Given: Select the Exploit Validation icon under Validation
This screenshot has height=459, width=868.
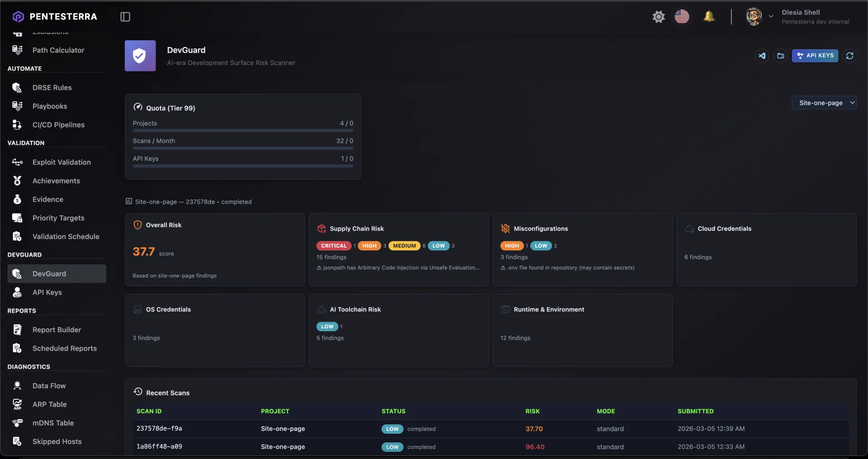Looking at the screenshot, I should (x=17, y=162).
